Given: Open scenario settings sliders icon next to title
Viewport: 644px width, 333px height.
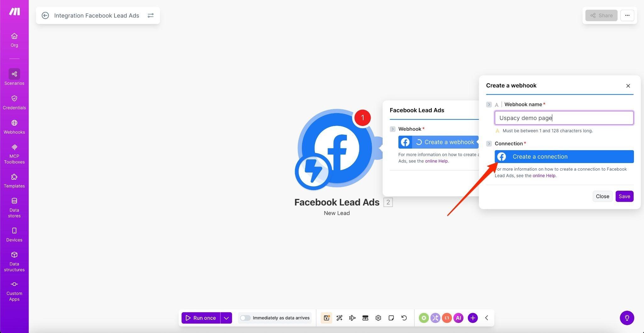Looking at the screenshot, I should (151, 15).
